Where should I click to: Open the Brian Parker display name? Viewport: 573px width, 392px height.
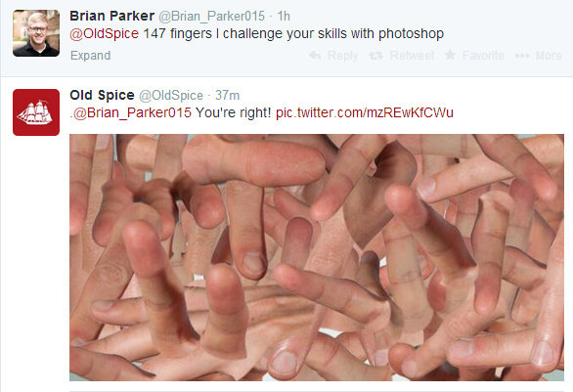pos(111,16)
